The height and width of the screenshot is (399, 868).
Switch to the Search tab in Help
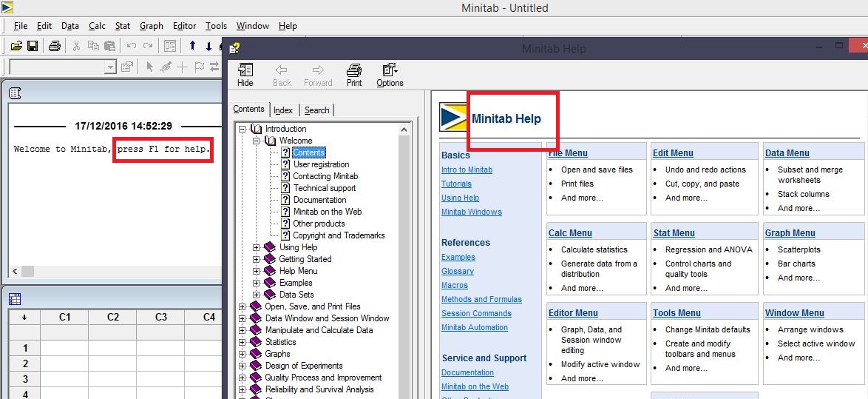[x=316, y=110]
